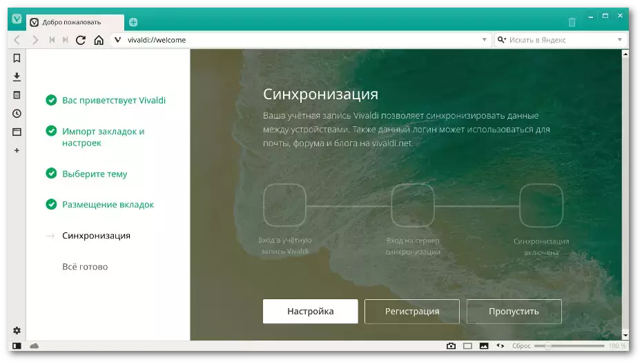Click the Настройка button
Screen dimensions: 642x364
(311, 311)
